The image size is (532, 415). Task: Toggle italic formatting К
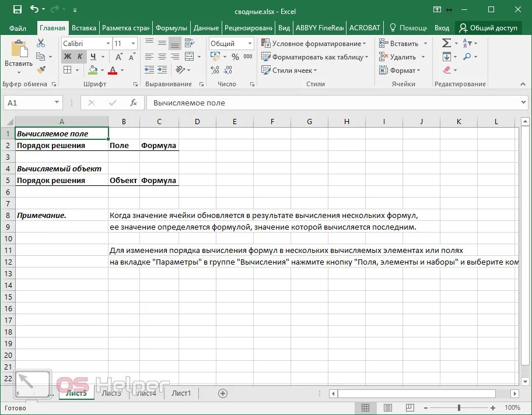(80, 57)
